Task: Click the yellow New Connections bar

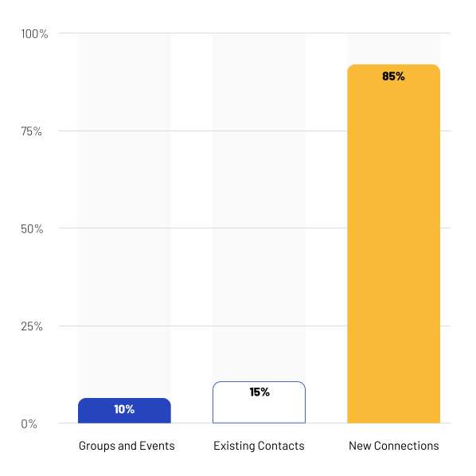Action: (x=393, y=244)
